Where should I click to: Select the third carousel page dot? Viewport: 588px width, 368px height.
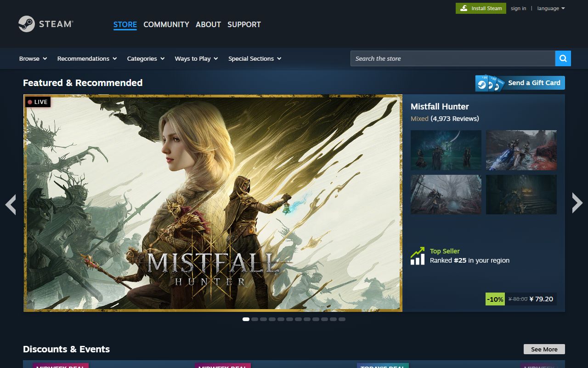click(x=263, y=319)
